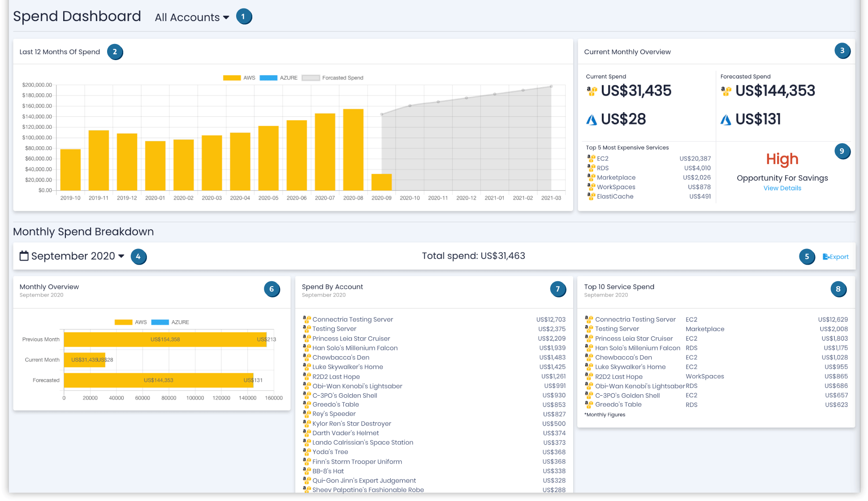868x501 pixels.
Task: Select Sheev Palpatine's Fashionable Robe account
Action: pos(434,490)
